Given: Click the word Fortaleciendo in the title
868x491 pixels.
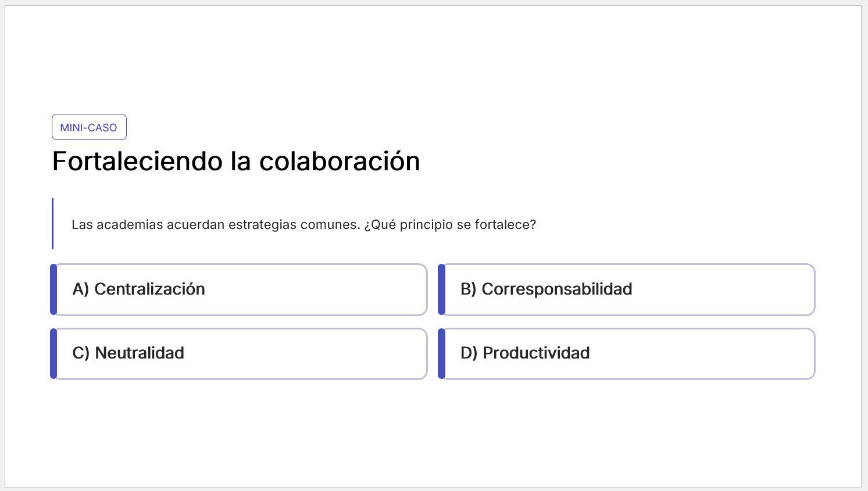Looking at the screenshot, I should (x=137, y=162).
